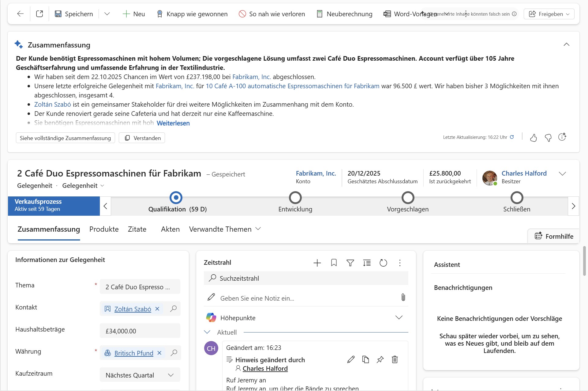Expand the Höhepunkte section
588x391 pixels.
(x=399, y=317)
